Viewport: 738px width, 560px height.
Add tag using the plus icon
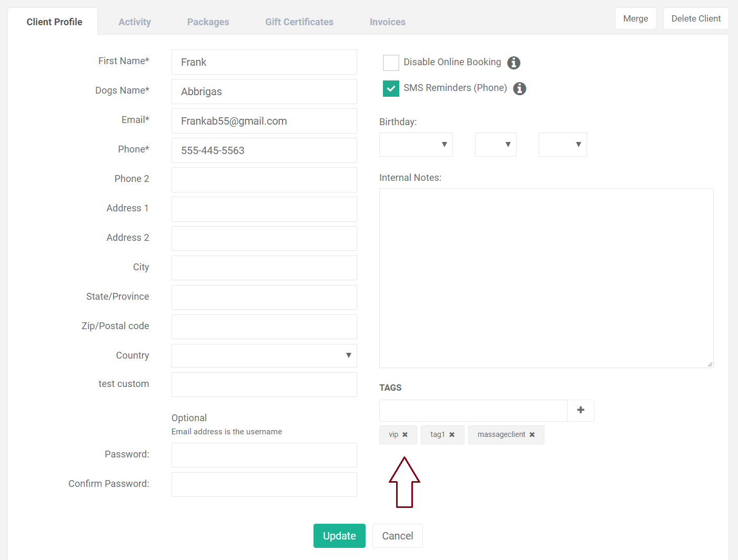coord(581,410)
